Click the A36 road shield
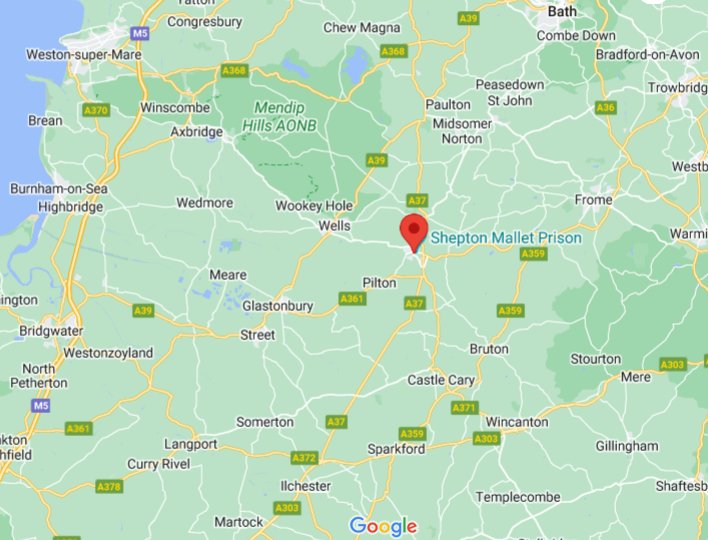Image resolution: width=708 pixels, height=540 pixels. click(606, 108)
